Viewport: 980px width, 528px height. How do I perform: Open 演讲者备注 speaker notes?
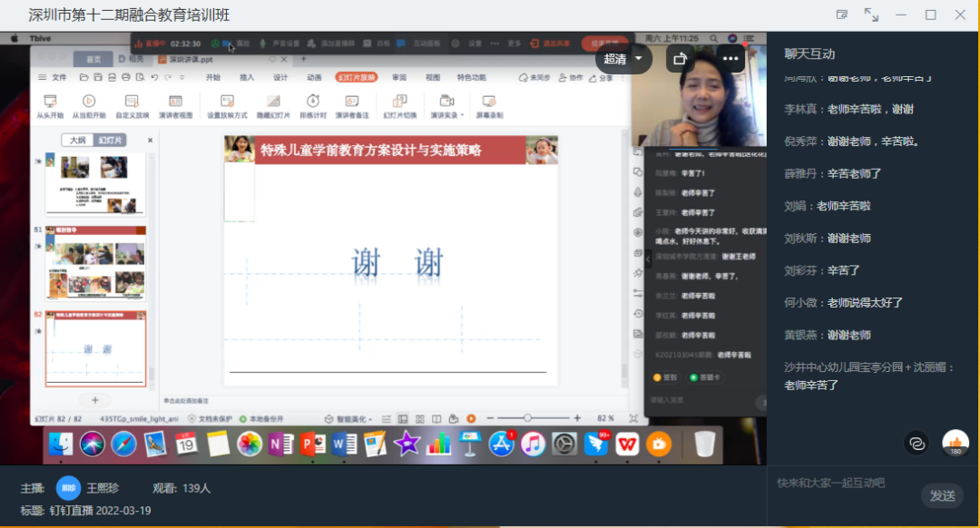(351, 102)
